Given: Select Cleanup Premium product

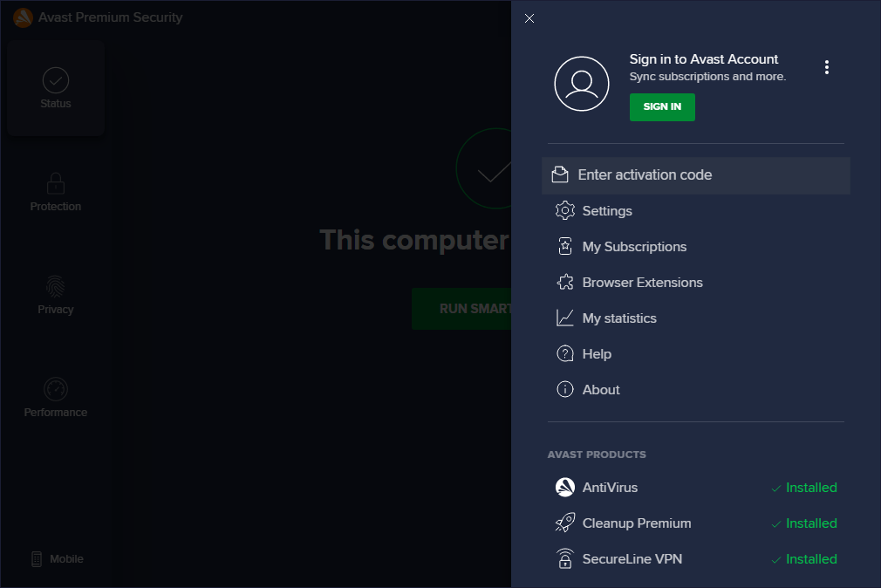Looking at the screenshot, I should (x=695, y=523).
